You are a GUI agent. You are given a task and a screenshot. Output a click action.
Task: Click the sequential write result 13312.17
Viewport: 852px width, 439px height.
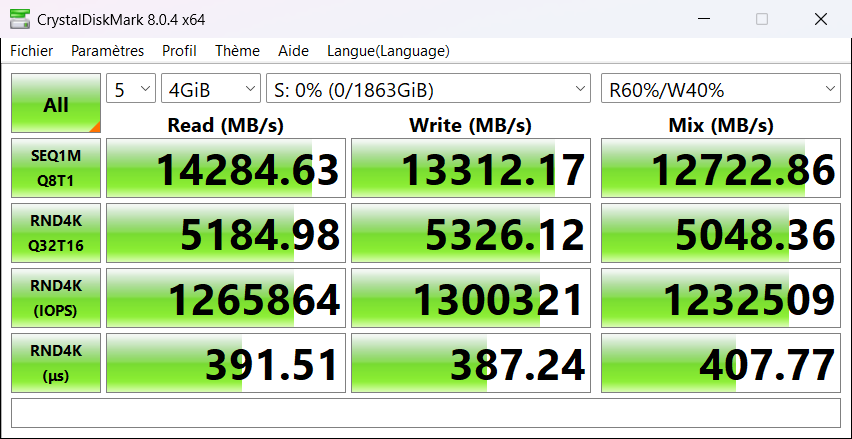pos(471,169)
